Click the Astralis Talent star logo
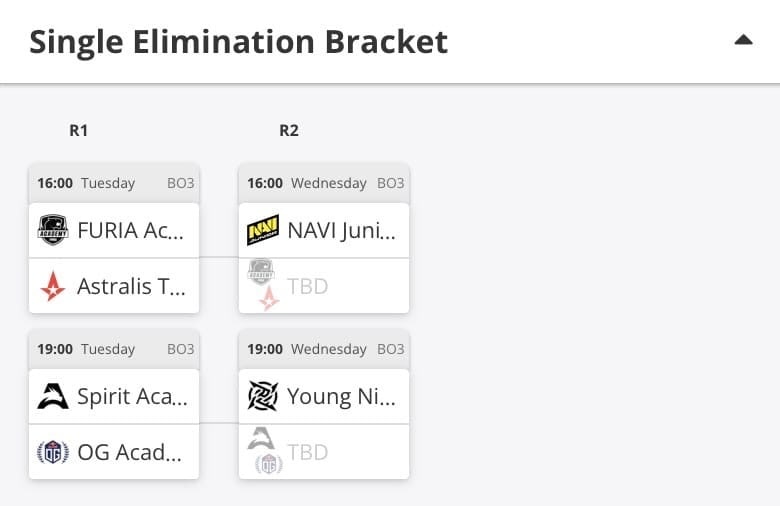The width and height of the screenshot is (780, 506). click(x=53, y=287)
